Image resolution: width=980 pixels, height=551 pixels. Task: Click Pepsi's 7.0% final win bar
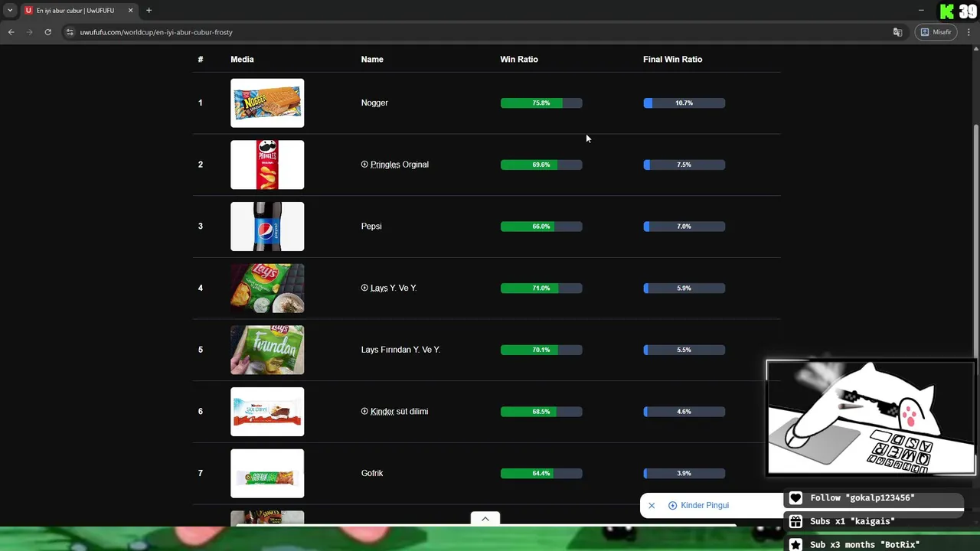point(684,227)
